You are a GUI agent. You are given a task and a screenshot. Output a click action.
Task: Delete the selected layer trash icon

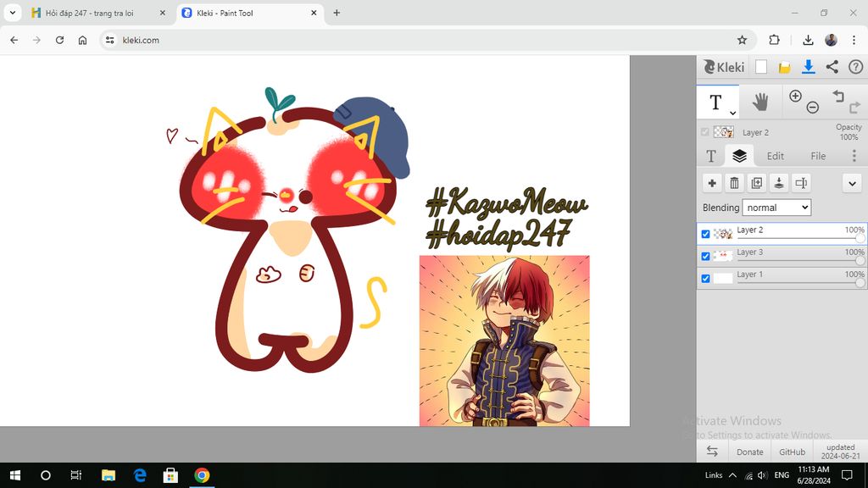[x=734, y=183]
